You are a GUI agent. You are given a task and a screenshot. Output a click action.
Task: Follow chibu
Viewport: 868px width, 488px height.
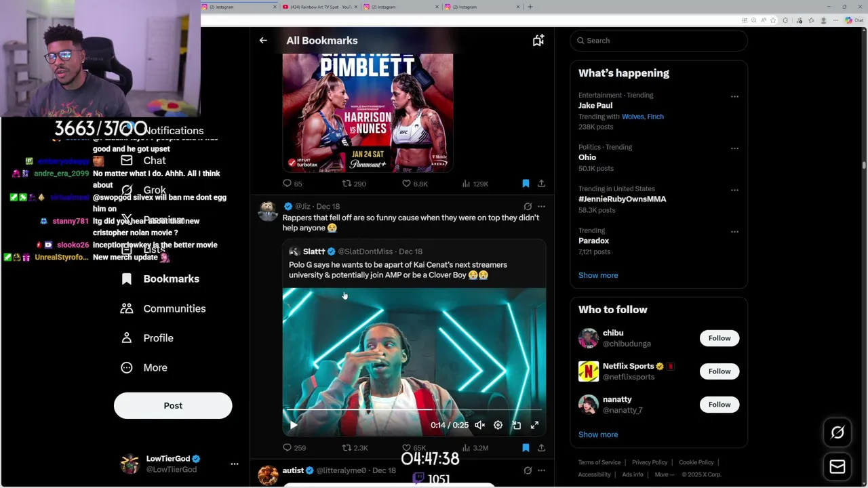(719, 338)
